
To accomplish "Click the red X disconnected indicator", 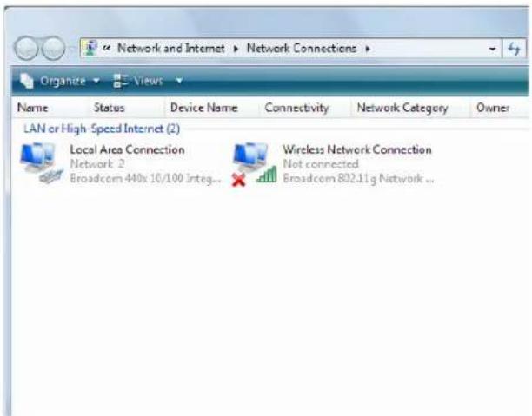I will click(238, 180).
